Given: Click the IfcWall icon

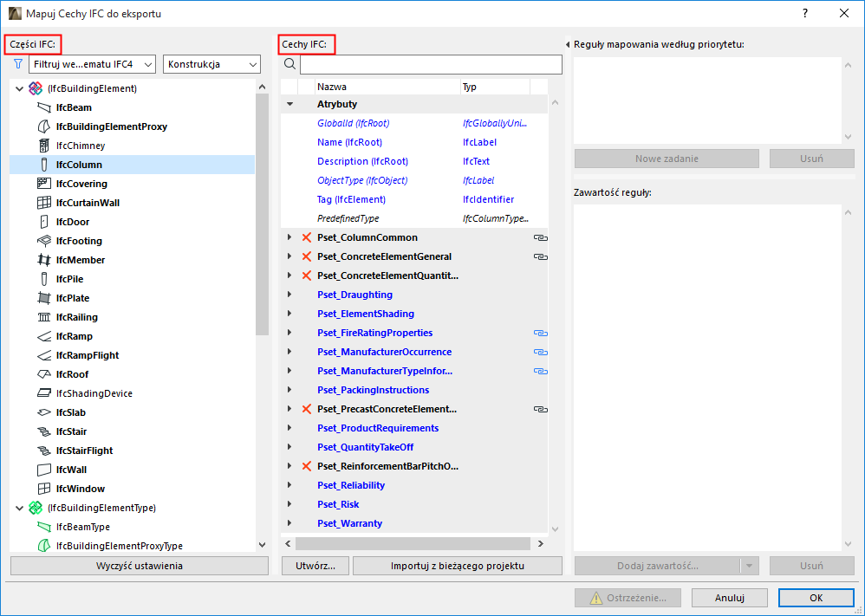Looking at the screenshot, I should coord(43,470).
